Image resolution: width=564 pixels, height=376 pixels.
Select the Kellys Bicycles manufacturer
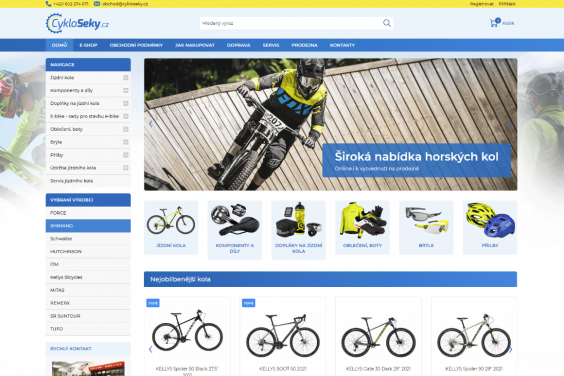click(x=88, y=277)
